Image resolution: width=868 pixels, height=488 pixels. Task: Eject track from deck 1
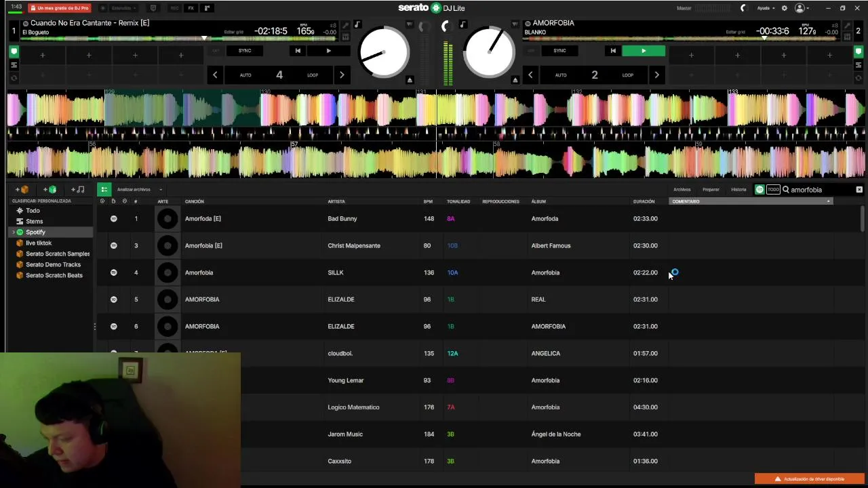pyautogui.click(x=410, y=80)
